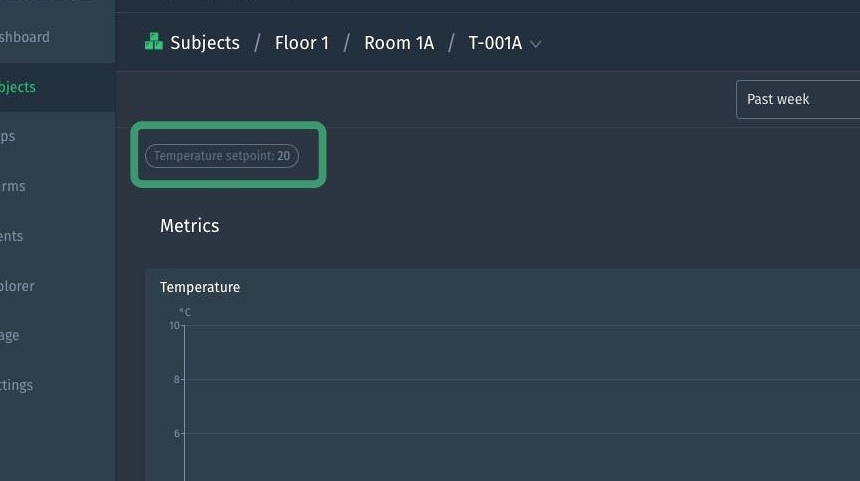Open Maps from the sidebar
The image size is (860, 481).
pyautogui.click(x=8, y=136)
